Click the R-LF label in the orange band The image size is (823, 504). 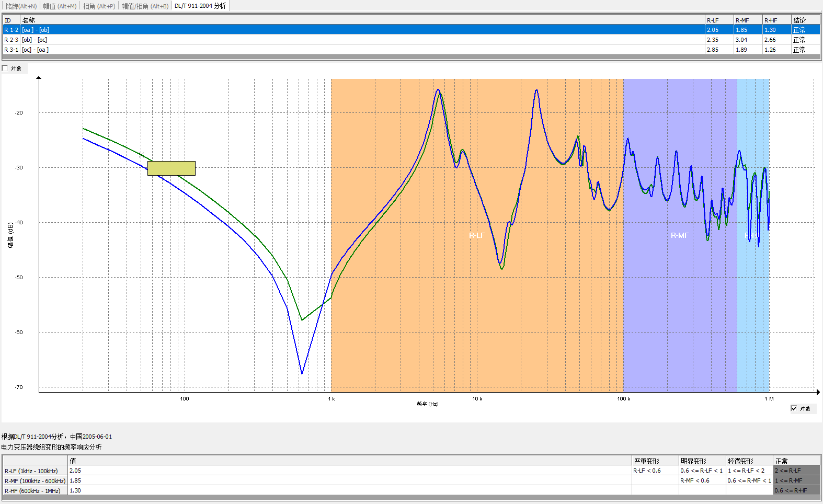tap(476, 236)
